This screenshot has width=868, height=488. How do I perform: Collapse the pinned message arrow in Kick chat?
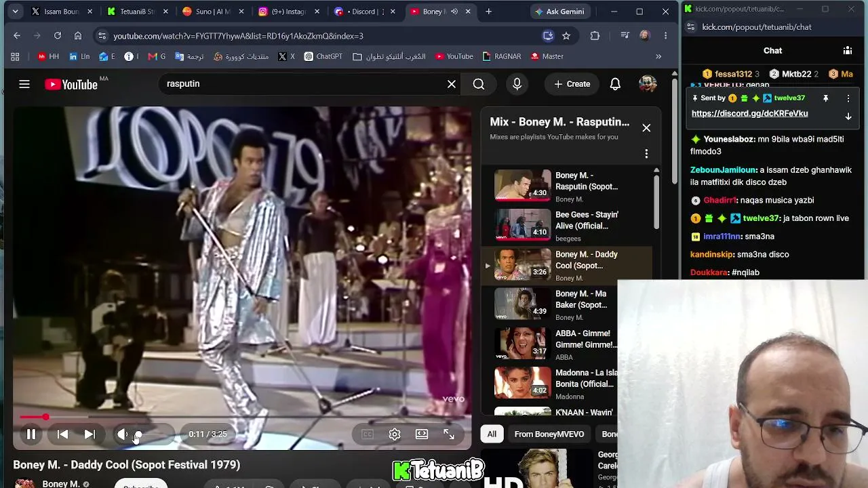848,117
